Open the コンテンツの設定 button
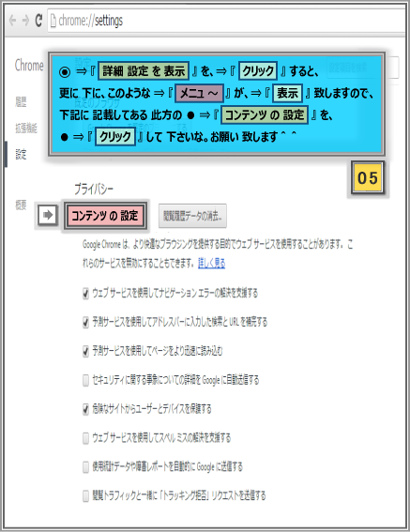 coord(105,216)
